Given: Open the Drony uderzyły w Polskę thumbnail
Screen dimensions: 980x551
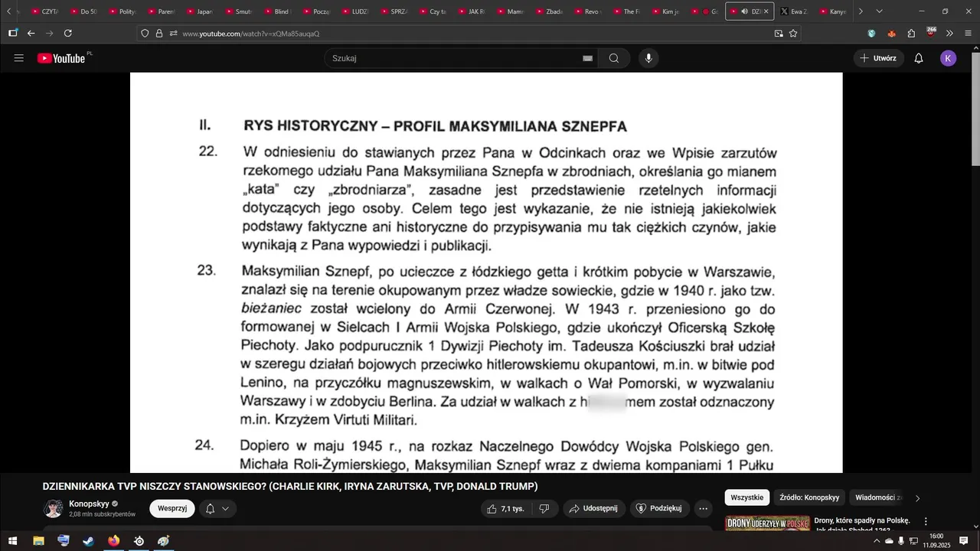Looking at the screenshot, I should [x=767, y=523].
